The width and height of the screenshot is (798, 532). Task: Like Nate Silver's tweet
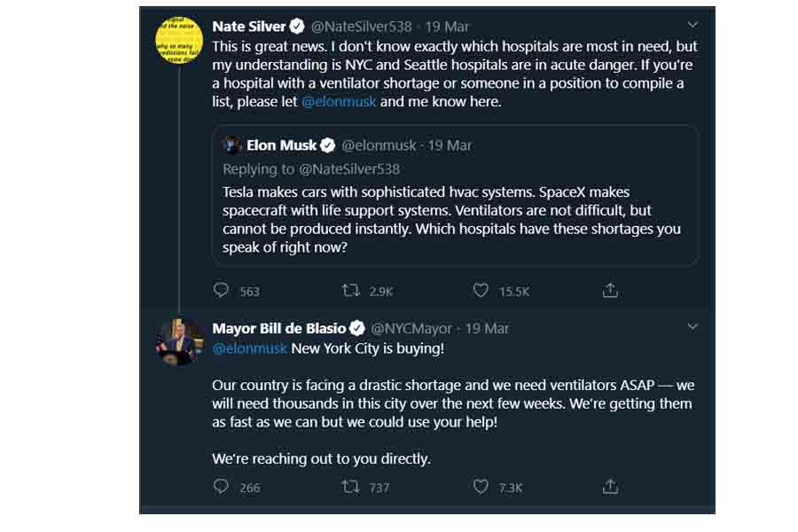click(481, 290)
